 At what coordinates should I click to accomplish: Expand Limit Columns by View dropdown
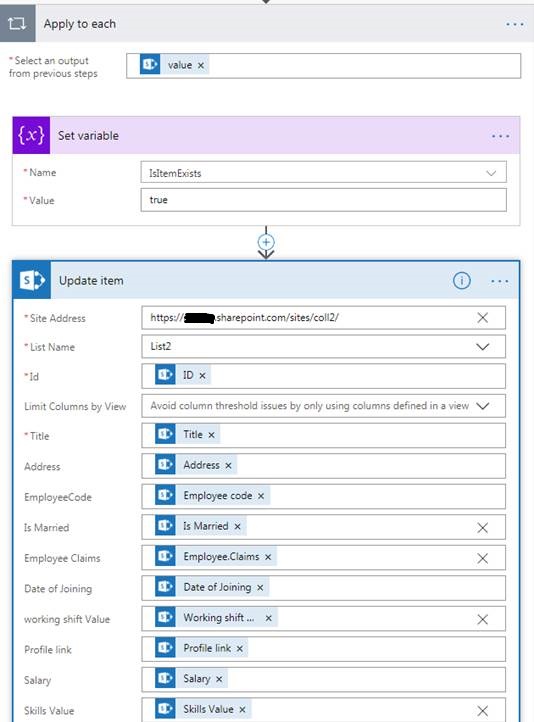[482, 406]
